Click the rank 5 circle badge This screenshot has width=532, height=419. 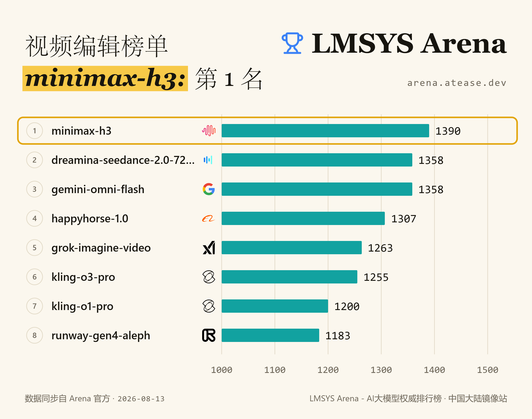35,248
